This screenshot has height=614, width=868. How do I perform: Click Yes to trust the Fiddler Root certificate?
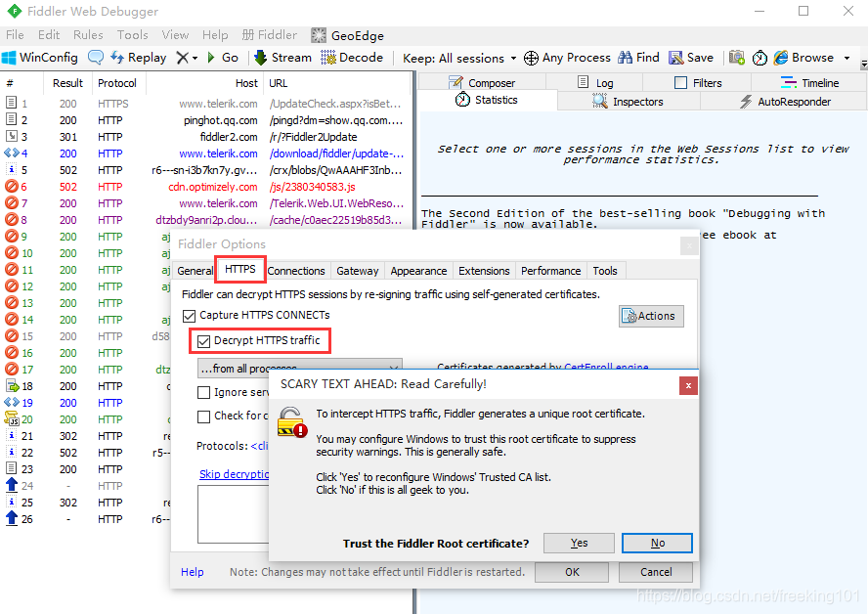(x=578, y=543)
